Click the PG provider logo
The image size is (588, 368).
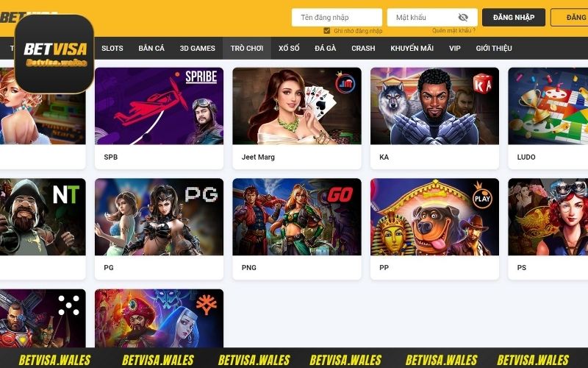pos(201,194)
